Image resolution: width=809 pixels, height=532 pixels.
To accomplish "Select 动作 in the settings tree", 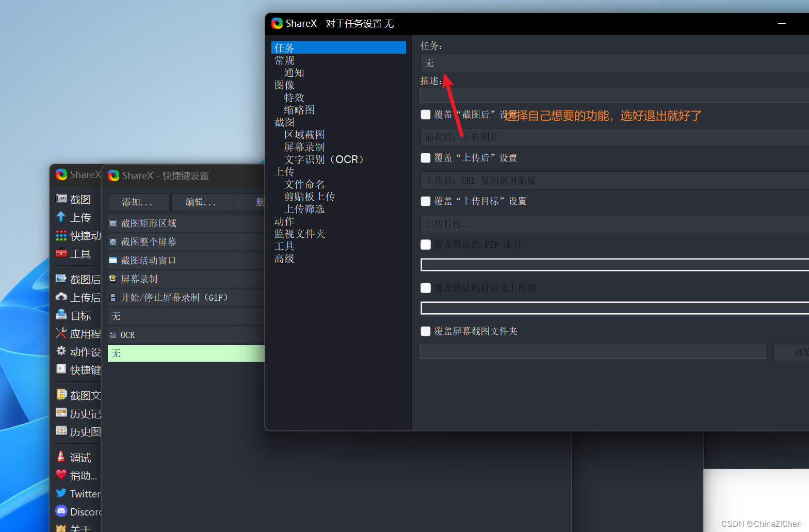I will pyautogui.click(x=284, y=221).
